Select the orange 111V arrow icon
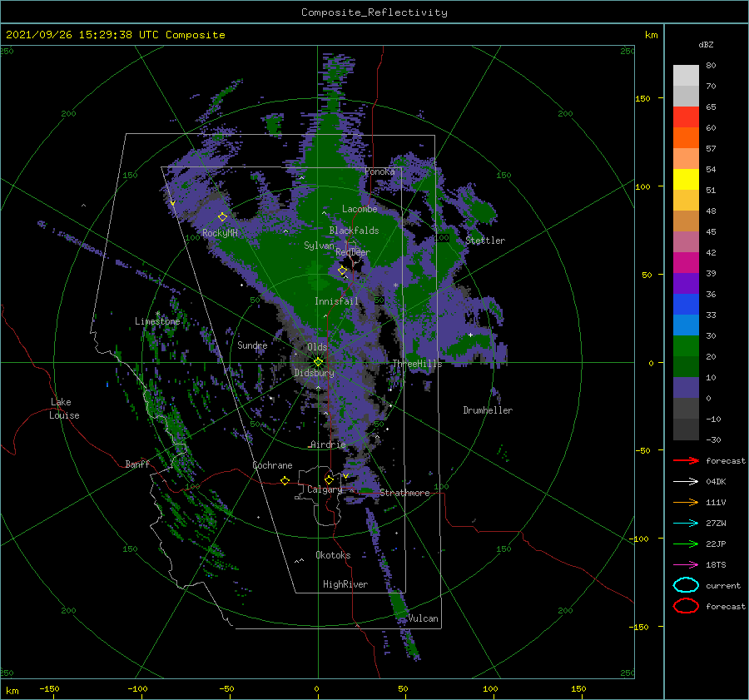The width and height of the screenshot is (749, 700). point(686,502)
